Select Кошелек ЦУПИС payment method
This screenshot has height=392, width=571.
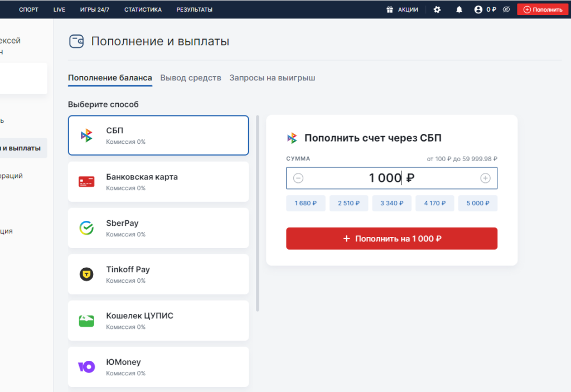tap(158, 321)
